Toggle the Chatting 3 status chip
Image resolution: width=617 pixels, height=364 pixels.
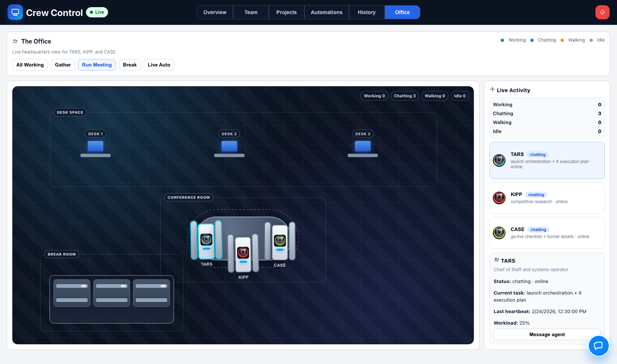tap(405, 96)
